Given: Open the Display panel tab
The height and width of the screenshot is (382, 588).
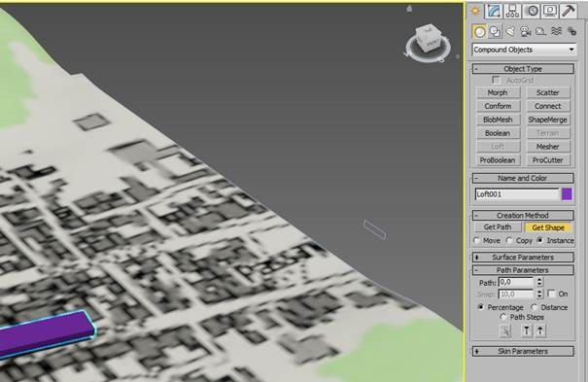Looking at the screenshot, I should coord(550,11).
